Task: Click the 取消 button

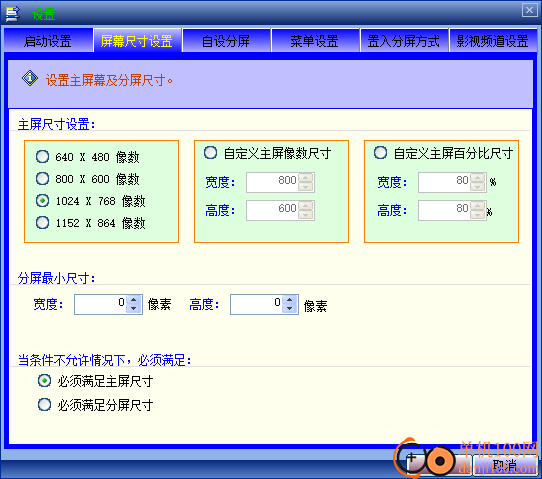Action: 505,464
